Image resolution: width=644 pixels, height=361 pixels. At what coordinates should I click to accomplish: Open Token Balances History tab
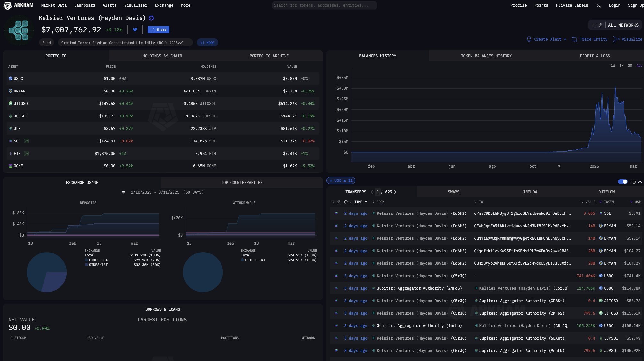486,56
